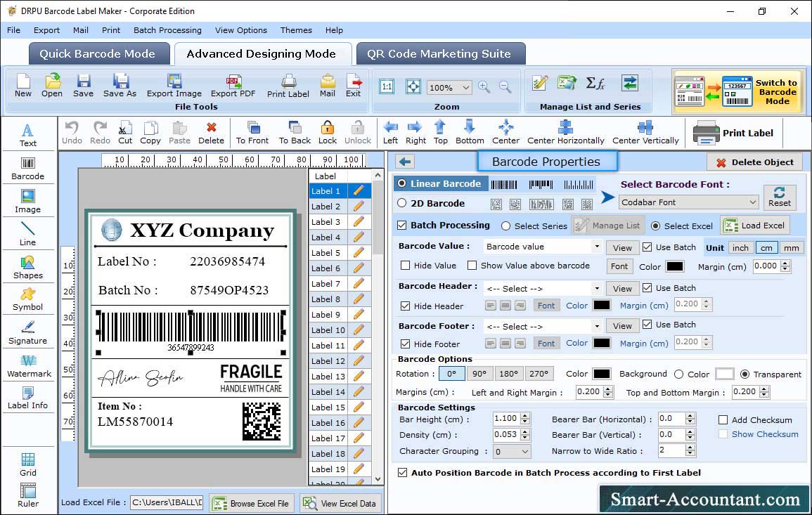Switch to QR Code Marketing Suite tab
The width and height of the screenshot is (812, 515).
point(440,54)
